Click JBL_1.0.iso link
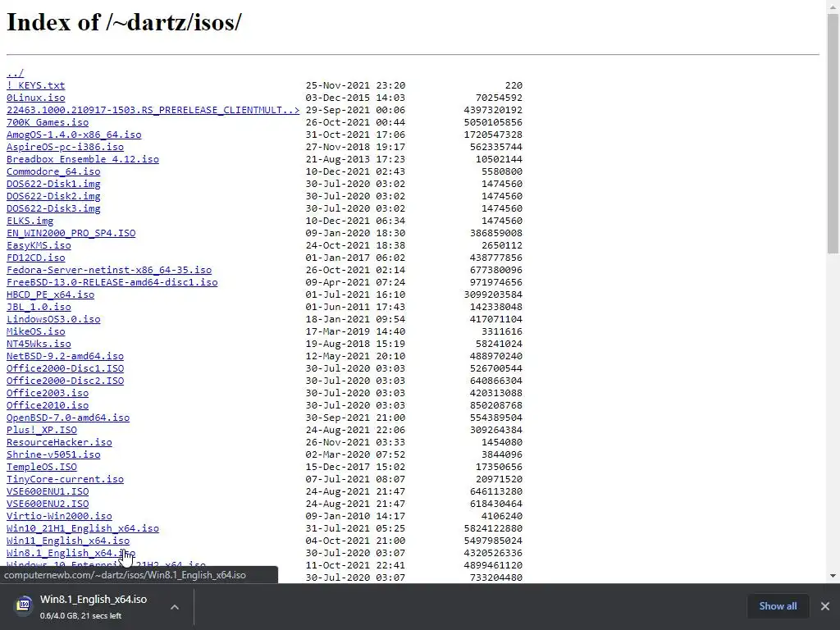840x630 pixels. (x=39, y=307)
